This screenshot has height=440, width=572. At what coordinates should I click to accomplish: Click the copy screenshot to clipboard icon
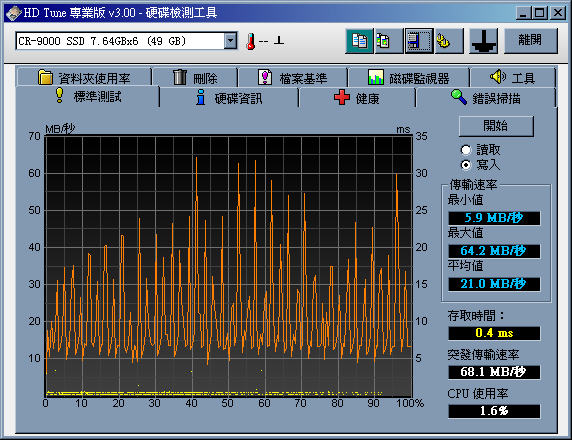pyautogui.click(x=389, y=41)
